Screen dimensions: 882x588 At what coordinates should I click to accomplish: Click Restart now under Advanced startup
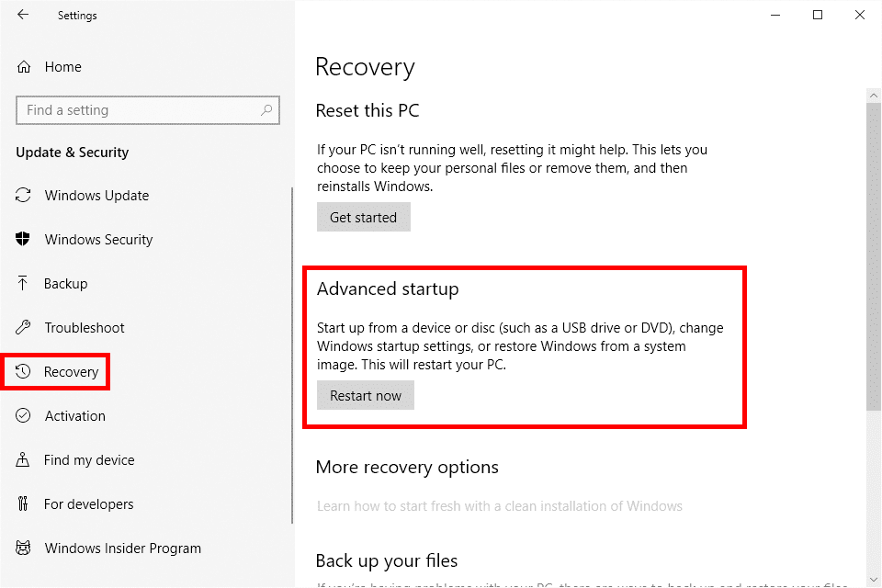(x=366, y=395)
